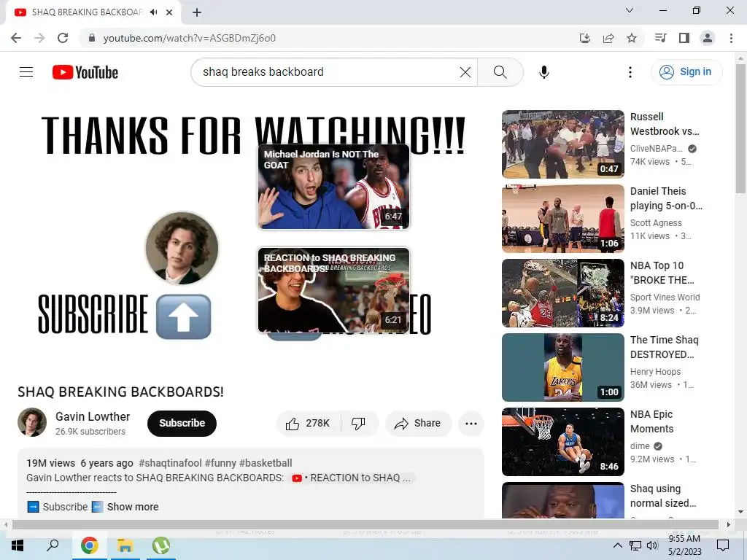Open YouTube settings three-dot menu

point(630,72)
